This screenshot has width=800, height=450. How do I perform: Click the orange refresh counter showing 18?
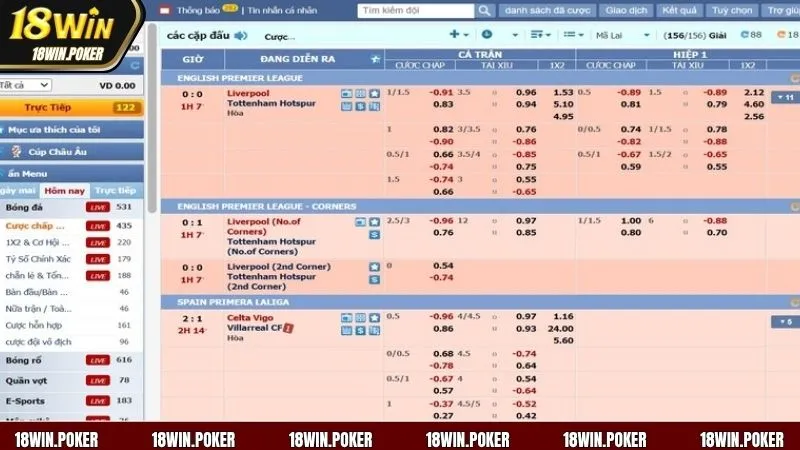pyautogui.click(x=787, y=35)
